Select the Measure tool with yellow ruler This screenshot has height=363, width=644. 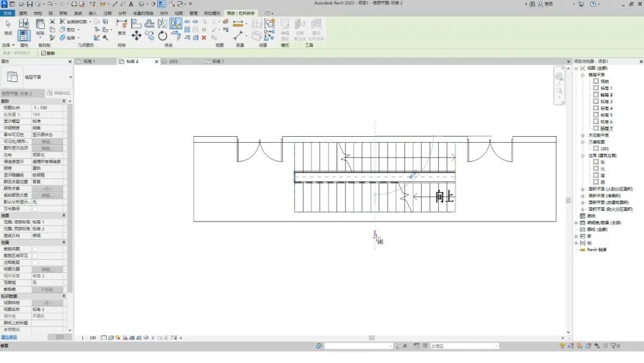pyautogui.click(x=238, y=24)
